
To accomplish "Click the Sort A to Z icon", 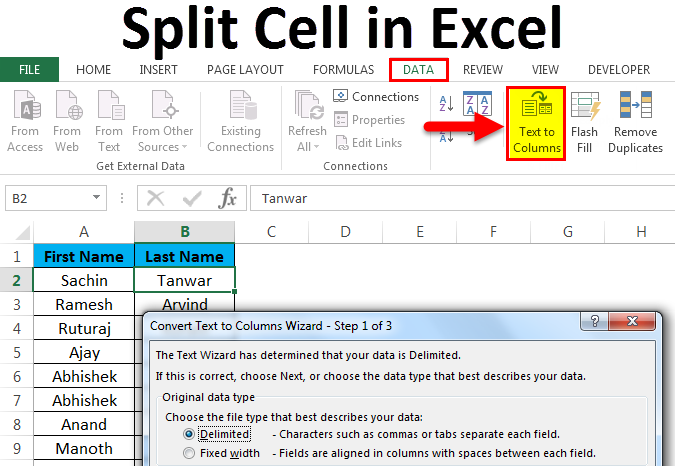I will point(445,102).
